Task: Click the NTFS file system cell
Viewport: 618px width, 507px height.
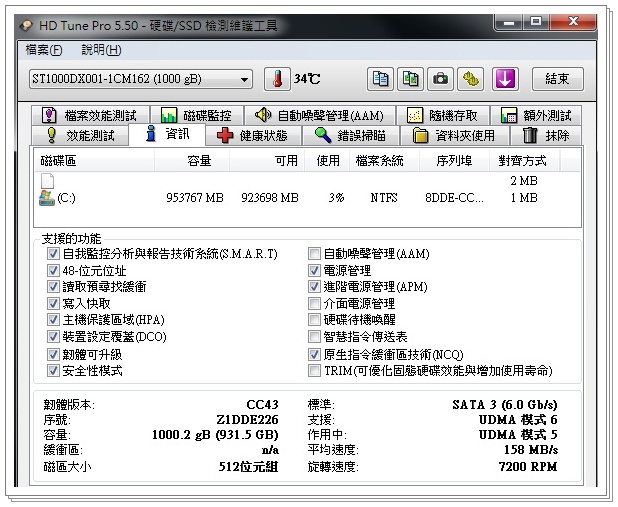Action: pyautogui.click(x=384, y=198)
